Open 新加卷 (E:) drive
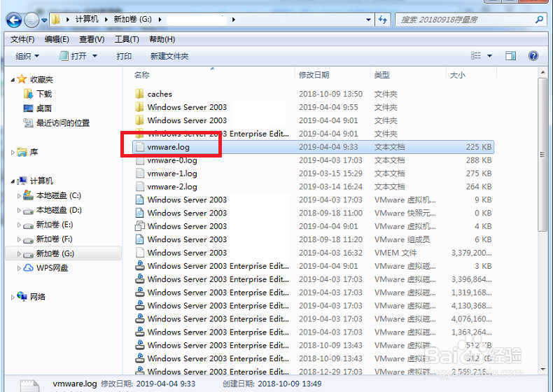Screen dimensions: 553x392 pos(48,225)
